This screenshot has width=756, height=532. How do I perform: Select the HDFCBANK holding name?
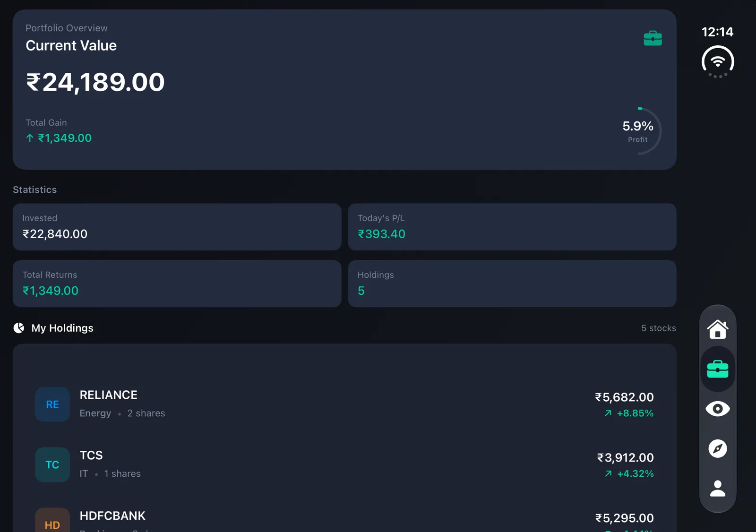112,516
